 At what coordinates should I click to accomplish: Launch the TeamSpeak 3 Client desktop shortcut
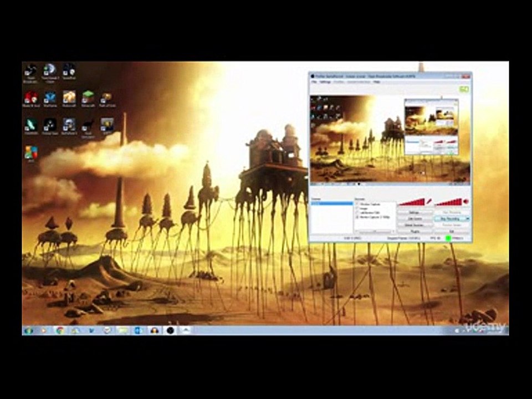50,73
